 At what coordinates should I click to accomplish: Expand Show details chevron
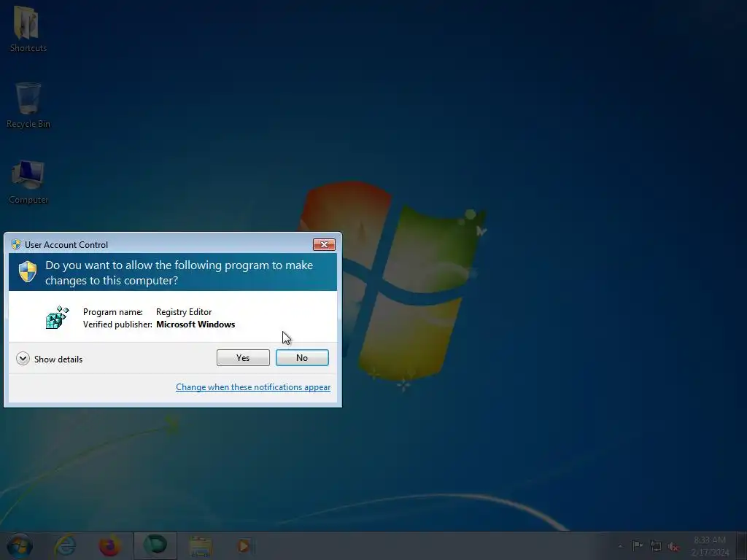tap(23, 359)
